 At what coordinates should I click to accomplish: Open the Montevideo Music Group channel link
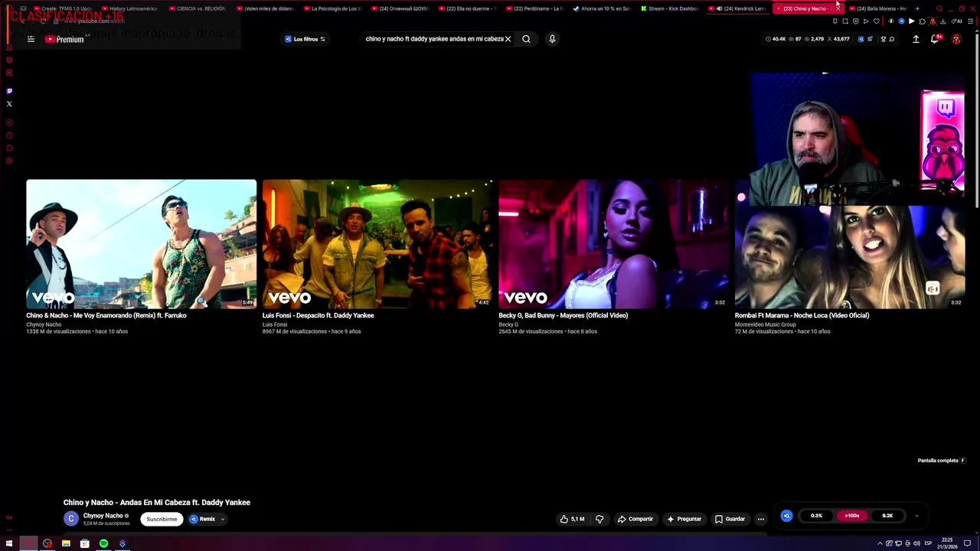tap(766, 324)
